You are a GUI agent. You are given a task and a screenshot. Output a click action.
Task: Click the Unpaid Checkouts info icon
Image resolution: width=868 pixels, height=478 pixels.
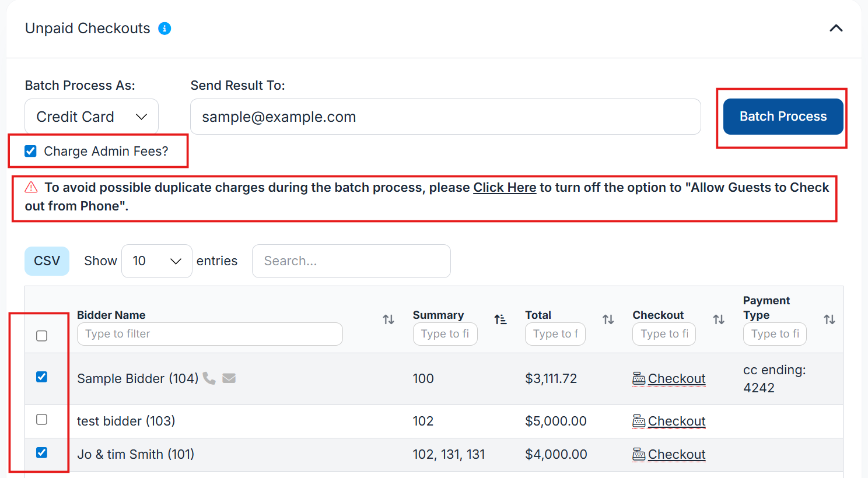[165, 29]
